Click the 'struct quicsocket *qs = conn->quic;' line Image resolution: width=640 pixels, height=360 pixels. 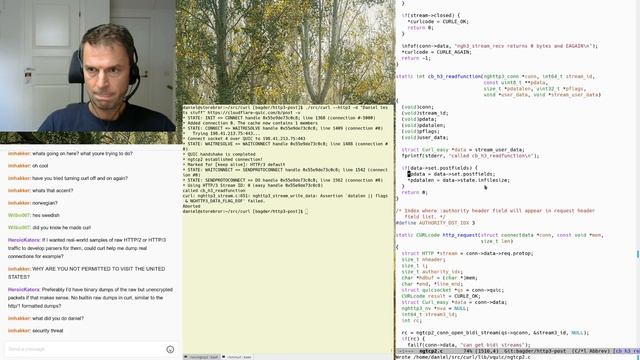click(x=453, y=290)
